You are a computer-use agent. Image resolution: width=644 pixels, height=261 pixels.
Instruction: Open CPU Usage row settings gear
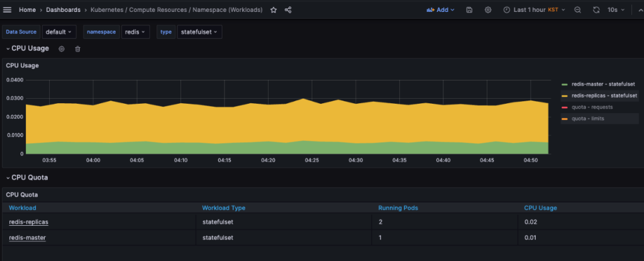[62, 48]
